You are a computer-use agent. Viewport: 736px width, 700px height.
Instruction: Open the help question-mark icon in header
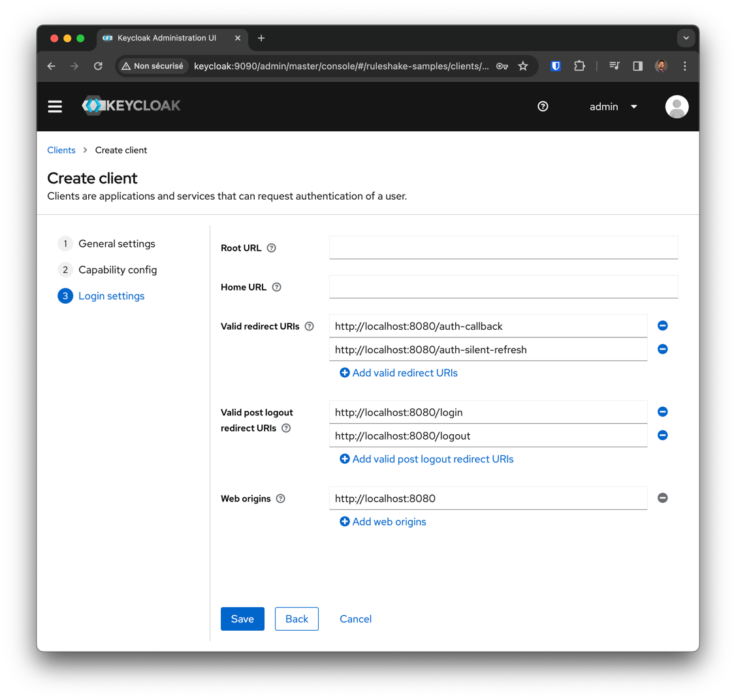coord(543,106)
